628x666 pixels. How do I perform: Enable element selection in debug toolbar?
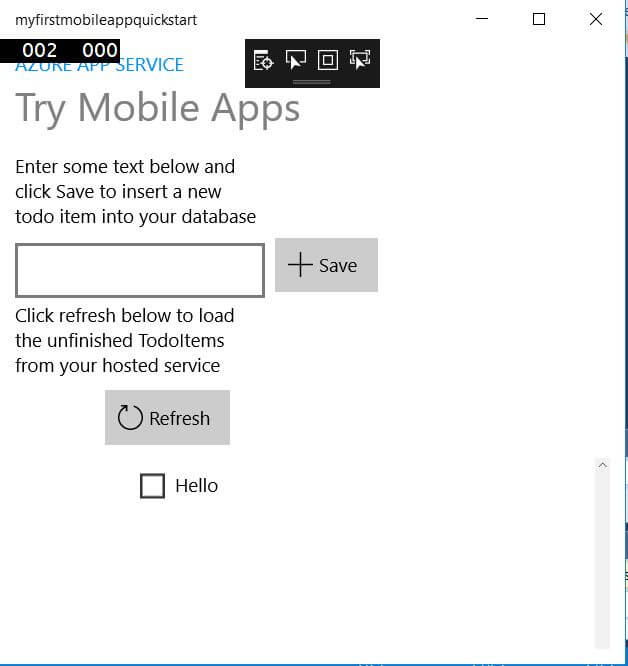(295, 61)
